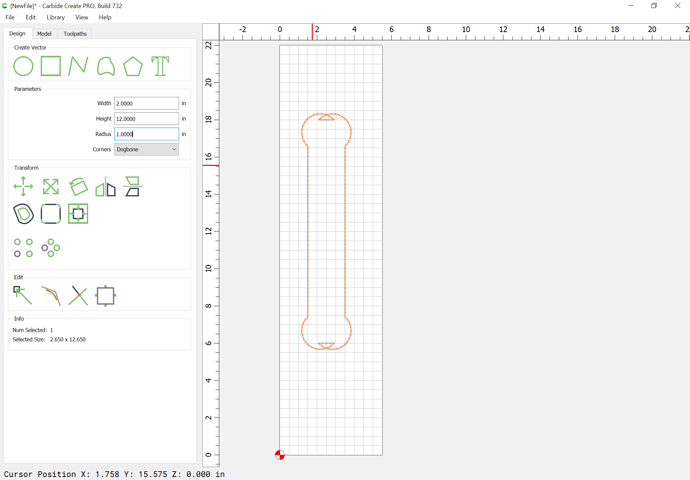Select the Polygon vector tool
Viewport: 690px width, 480px height.
[133, 66]
